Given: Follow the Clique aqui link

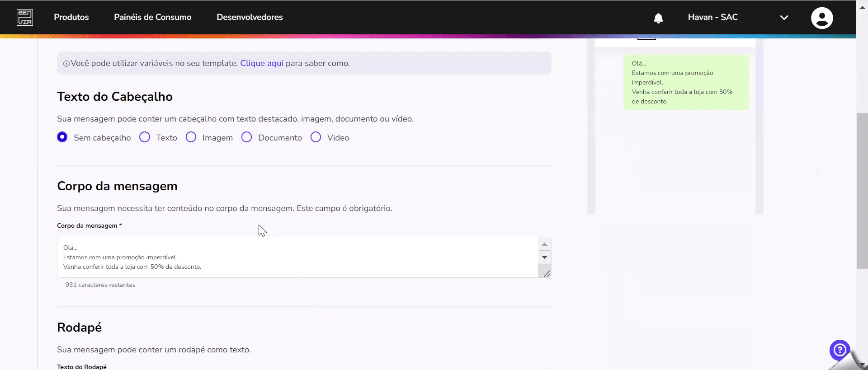Looking at the screenshot, I should 262,63.
